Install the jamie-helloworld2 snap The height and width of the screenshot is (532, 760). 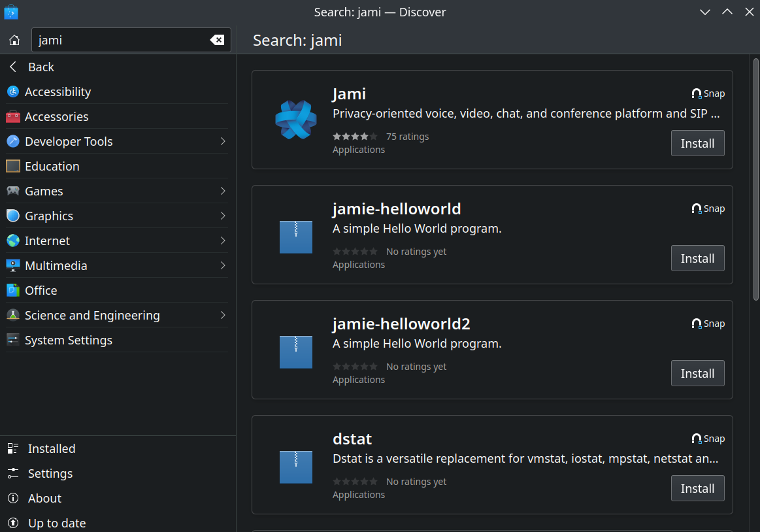tap(697, 373)
